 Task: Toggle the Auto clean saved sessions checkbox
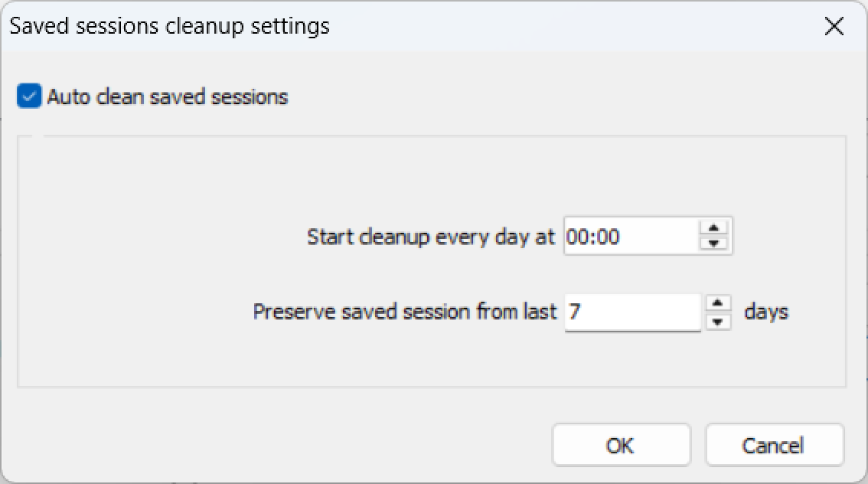tap(29, 97)
